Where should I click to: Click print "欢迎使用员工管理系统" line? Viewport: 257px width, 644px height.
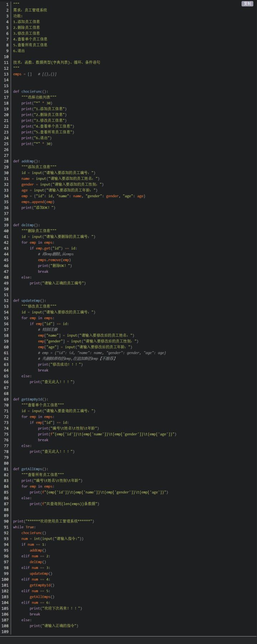coord(54,521)
